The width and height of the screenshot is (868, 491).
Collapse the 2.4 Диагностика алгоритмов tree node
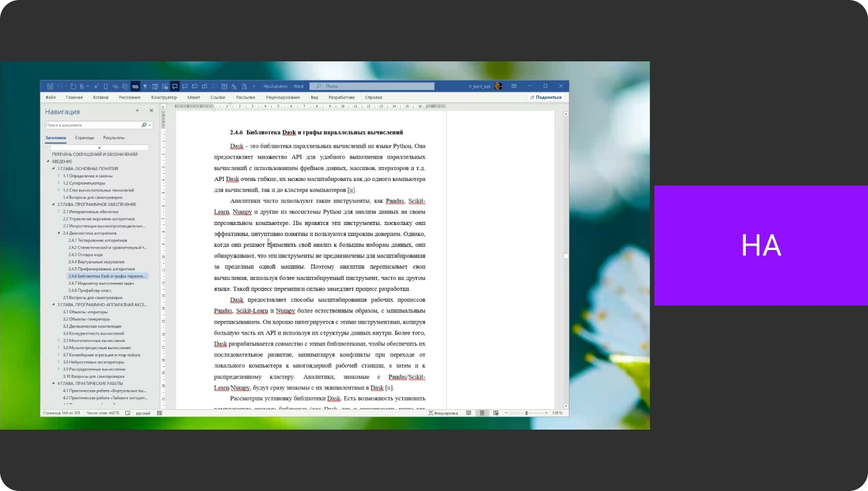pyautogui.click(x=59, y=233)
